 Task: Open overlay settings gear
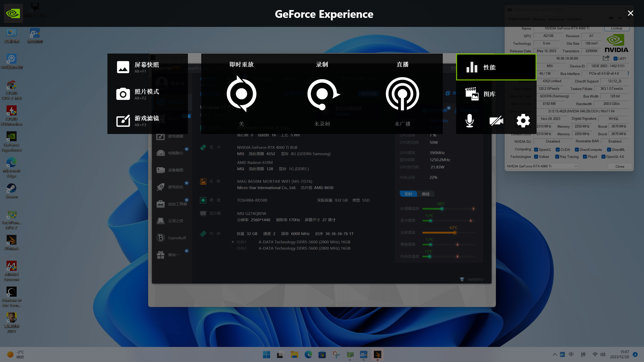click(x=523, y=121)
